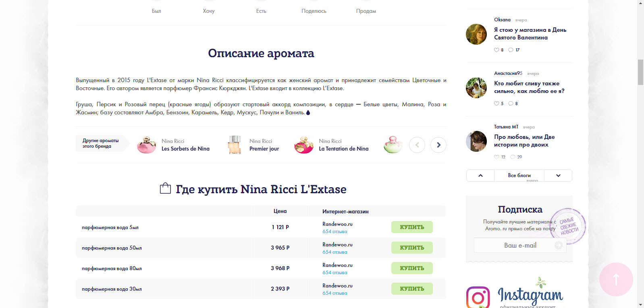
Task: Click the heart icon under Анастасия95's post
Action: pyautogui.click(x=497, y=103)
